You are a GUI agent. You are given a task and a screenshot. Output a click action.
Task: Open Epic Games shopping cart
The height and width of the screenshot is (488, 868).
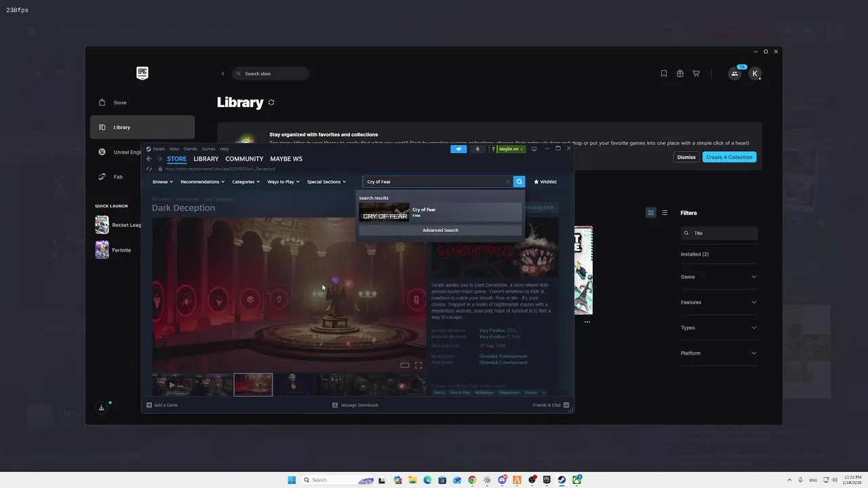696,74
